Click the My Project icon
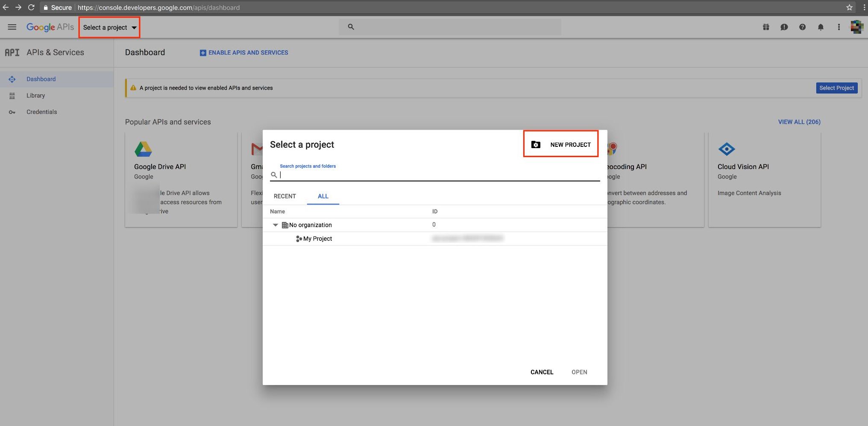This screenshot has width=868, height=426. click(x=299, y=239)
